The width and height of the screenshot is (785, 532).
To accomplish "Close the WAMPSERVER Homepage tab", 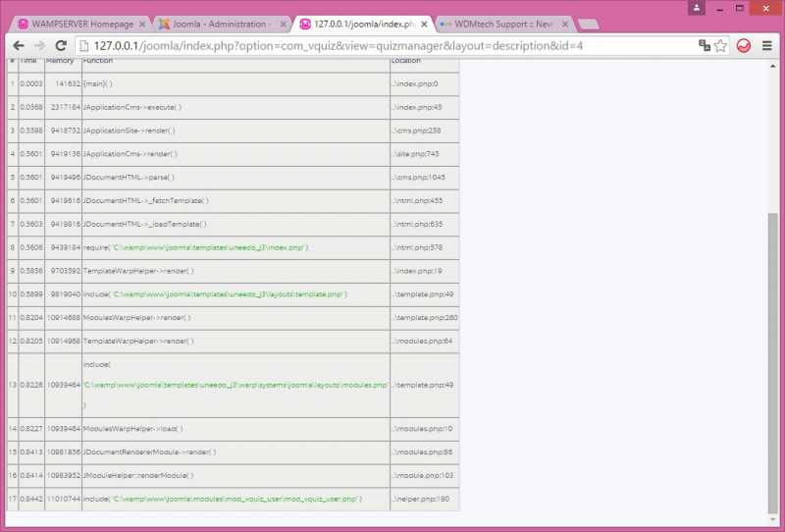I will [x=142, y=24].
